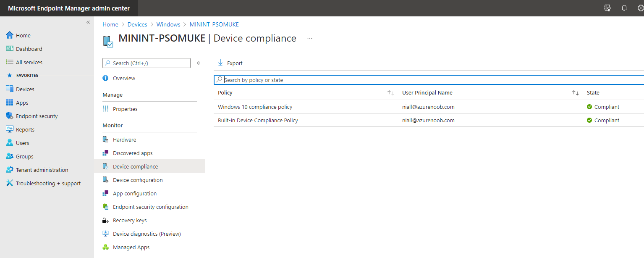Open the settings gear icon in header

coord(641,8)
